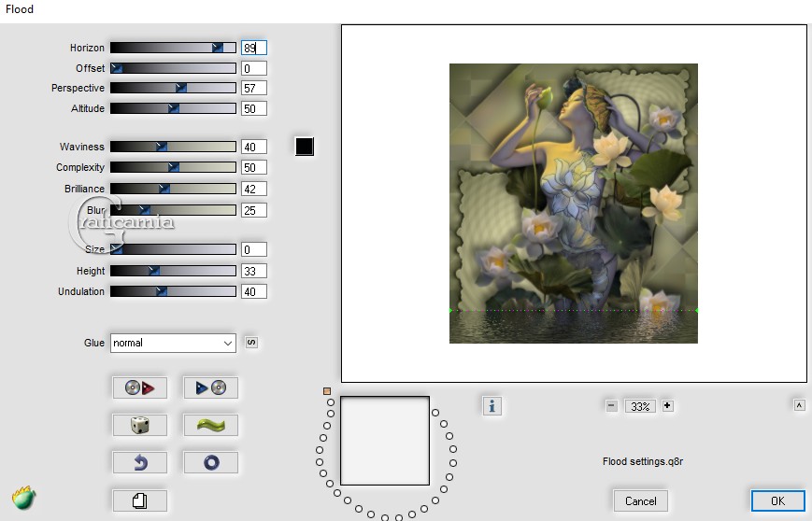Click the green horizon marker on the preview's left edge
Image resolution: width=812 pixels, height=521 pixels.
[450, 310]
